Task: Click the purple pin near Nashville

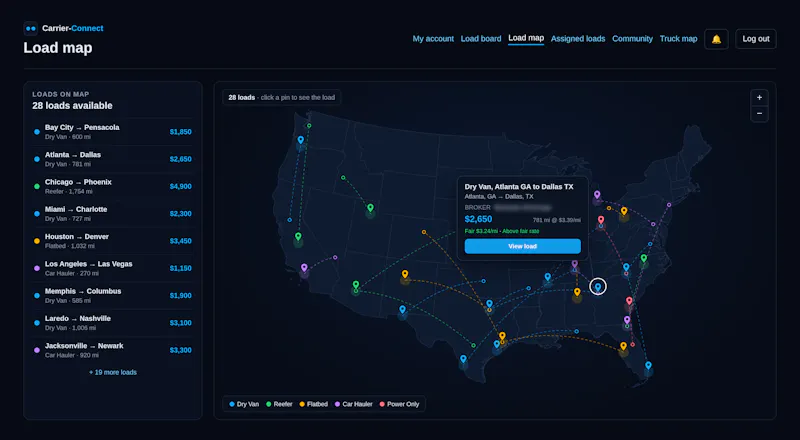Action: point(574,264)
